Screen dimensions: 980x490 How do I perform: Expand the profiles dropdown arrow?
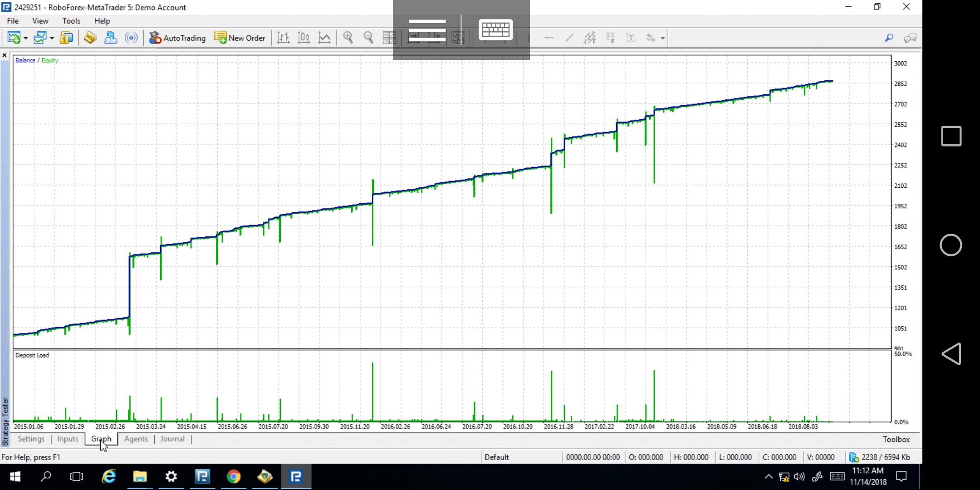pyautogui.click(x=52, y=38)
